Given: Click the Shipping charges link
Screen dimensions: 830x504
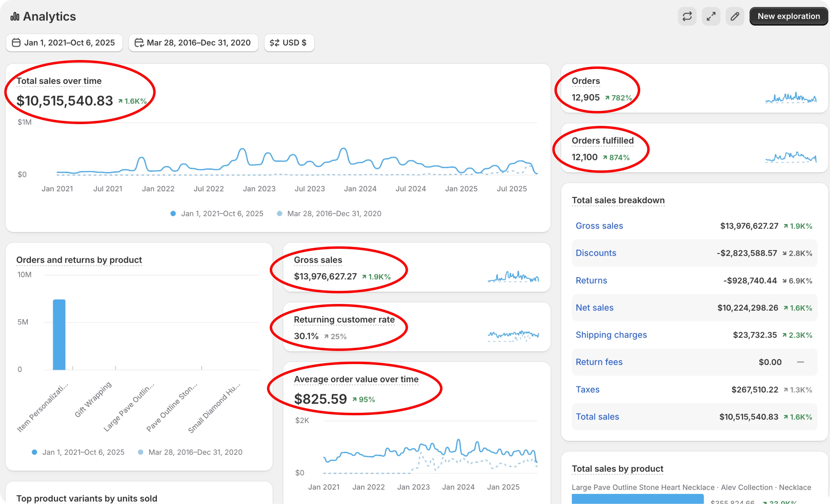Looking at the screenshot, I should [x=611, y=335].
